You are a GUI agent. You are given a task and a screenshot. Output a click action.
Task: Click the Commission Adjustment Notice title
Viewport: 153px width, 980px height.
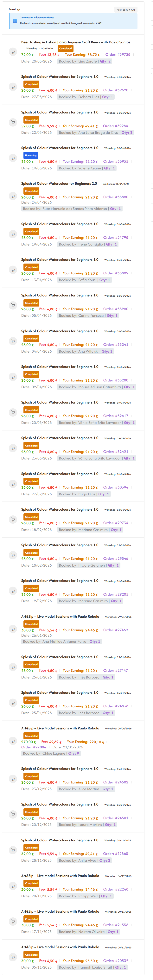click(x=37, y=17)
